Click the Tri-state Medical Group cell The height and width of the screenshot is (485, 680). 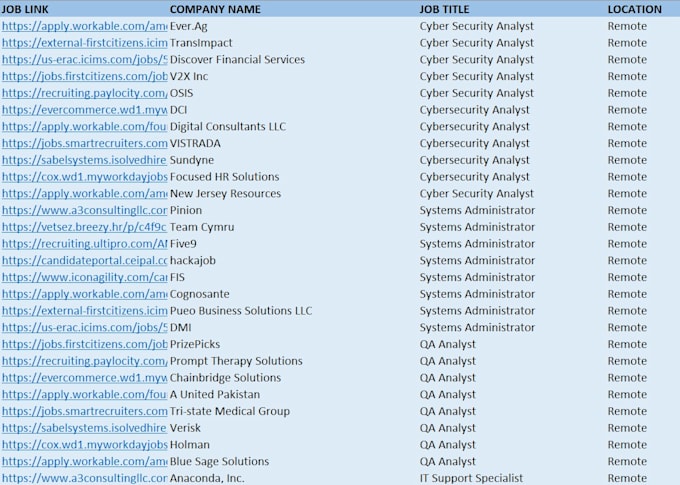(x=230, y=411)
